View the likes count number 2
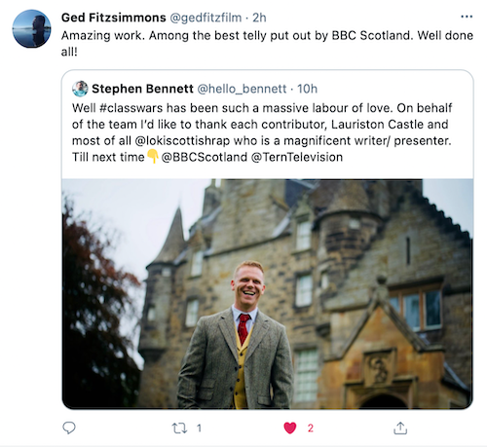Viewport: 487px width, 448px height. pos(311,429)
